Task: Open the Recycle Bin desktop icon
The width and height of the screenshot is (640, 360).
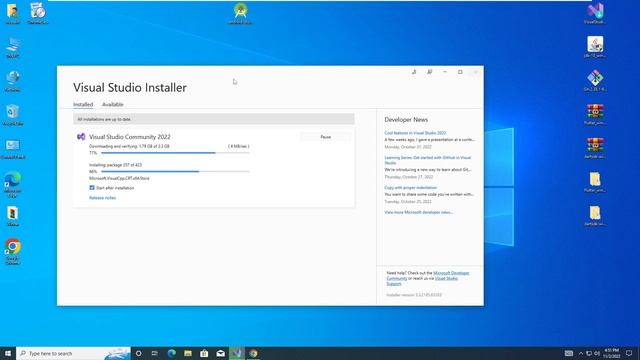Action: point(13,115)
